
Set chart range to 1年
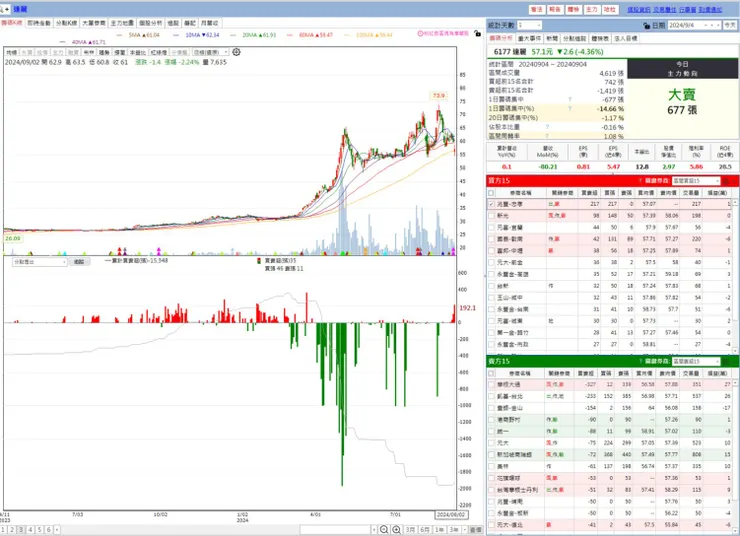point(439,530)
